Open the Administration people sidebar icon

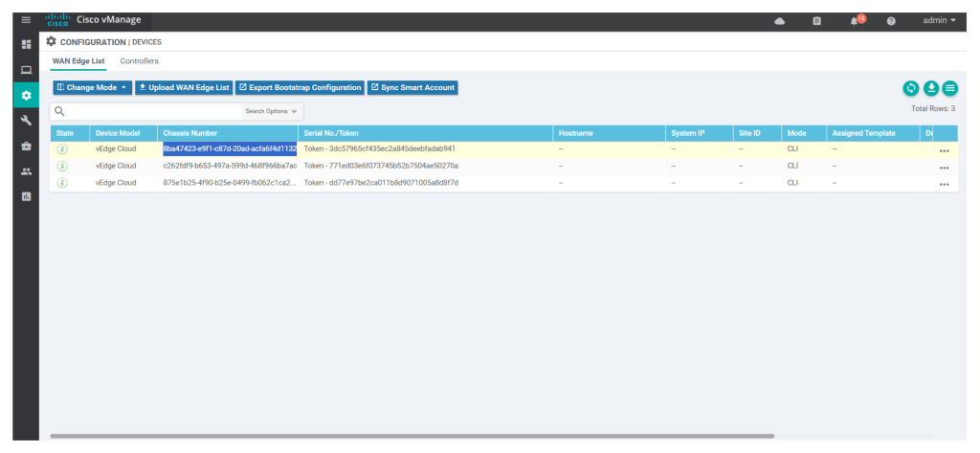(26, 170)
